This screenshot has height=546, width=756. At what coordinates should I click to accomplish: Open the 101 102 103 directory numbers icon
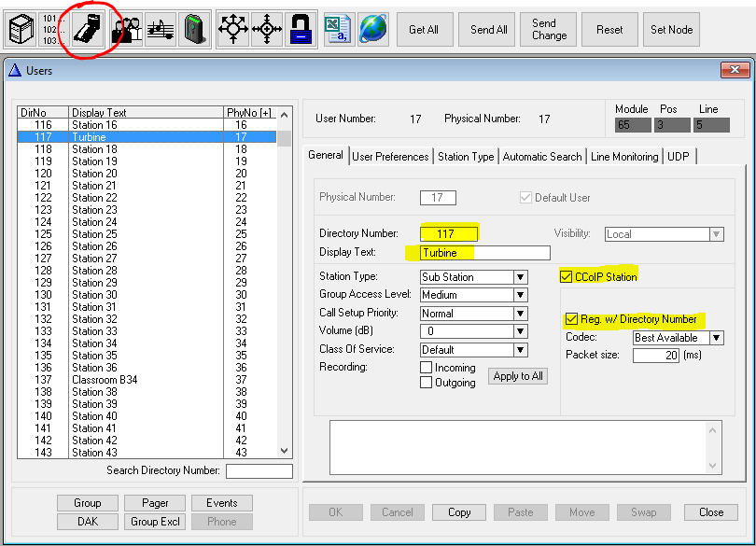click(x=54, y=29)
